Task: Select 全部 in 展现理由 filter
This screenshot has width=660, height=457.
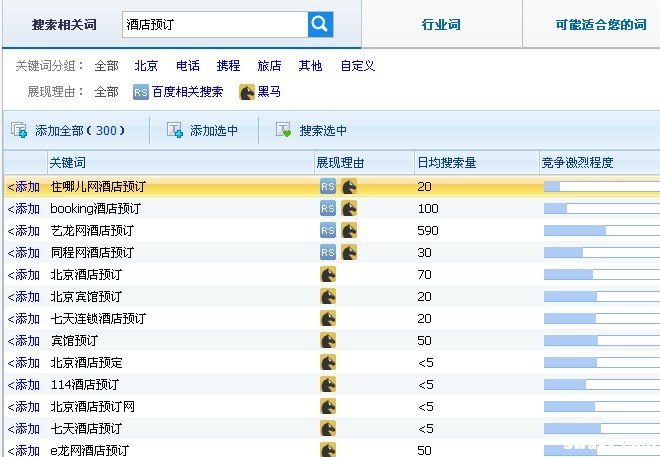Action: point(106,92)
